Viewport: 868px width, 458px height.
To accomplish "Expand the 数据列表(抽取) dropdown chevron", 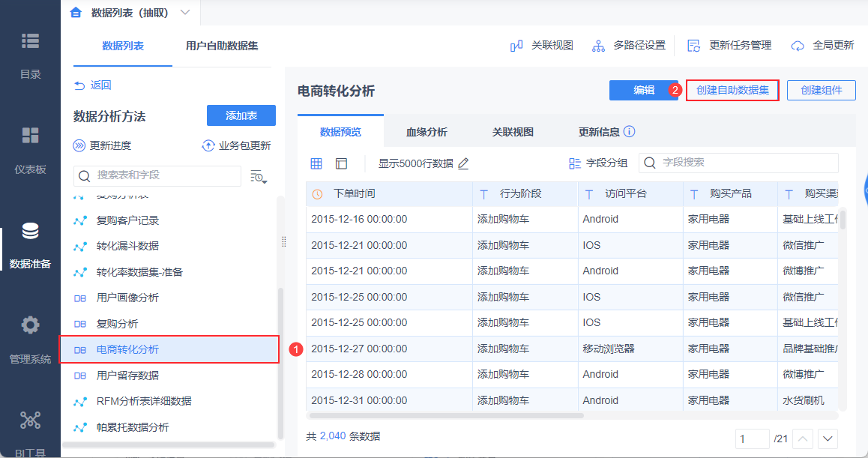I will click(x=185, y=12).
